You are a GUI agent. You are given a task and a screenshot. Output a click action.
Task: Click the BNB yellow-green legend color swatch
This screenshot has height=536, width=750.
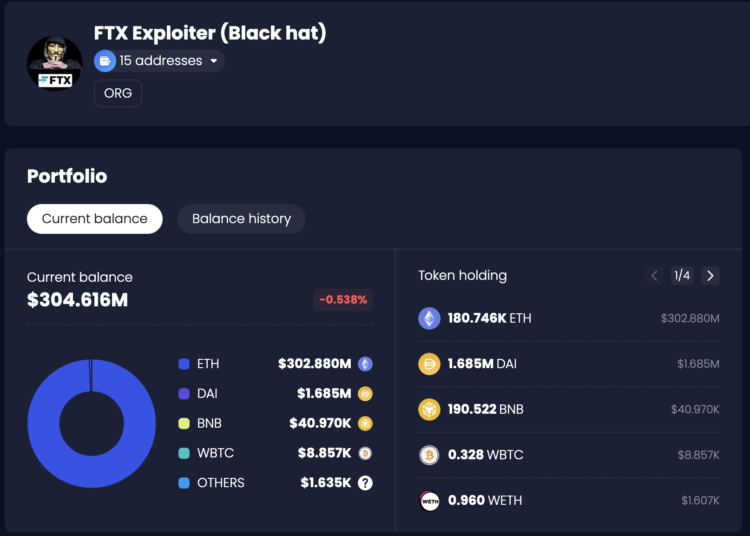pyautogui.click(x=184, y=424)
